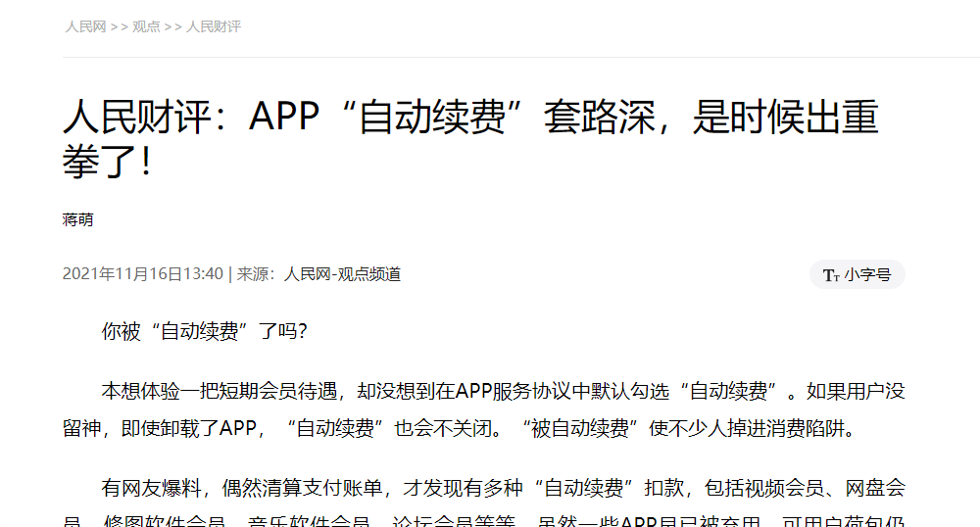This screenshot has width=980, height=527.
Task: Open 人民财评 breadcrumb link
Action: [214, 26]
